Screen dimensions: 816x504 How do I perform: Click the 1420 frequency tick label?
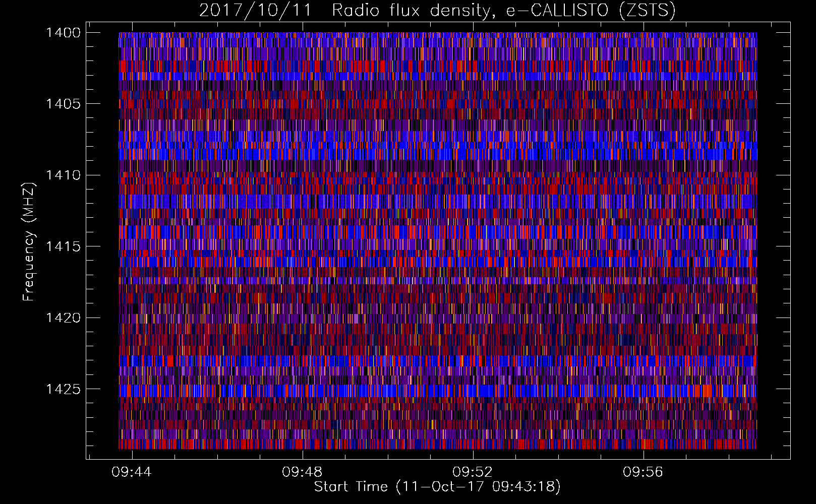pos(63,318)
